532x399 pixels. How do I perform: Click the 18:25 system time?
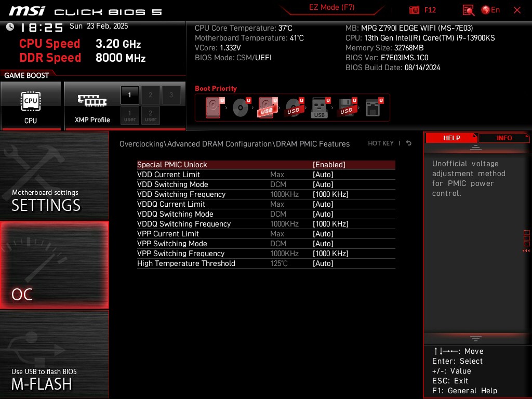(42, 28)
